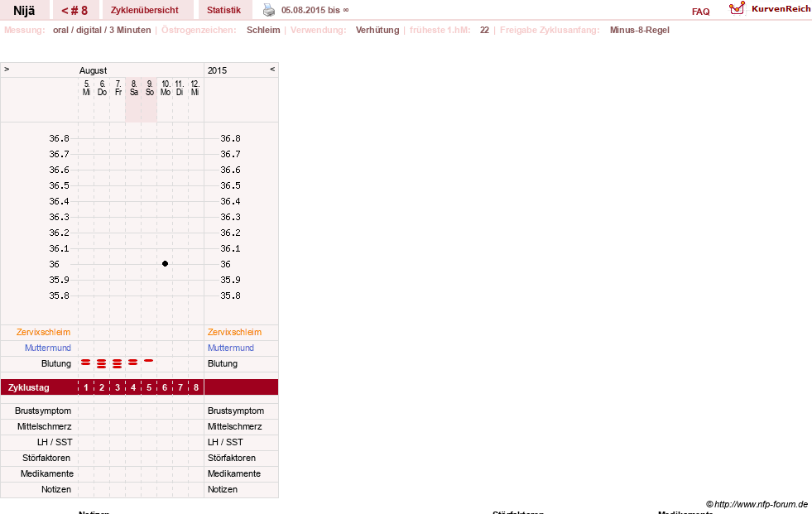Click cycle day 8 in Zyklustag row
Screen dimensions: 812x514
point(195,387)
